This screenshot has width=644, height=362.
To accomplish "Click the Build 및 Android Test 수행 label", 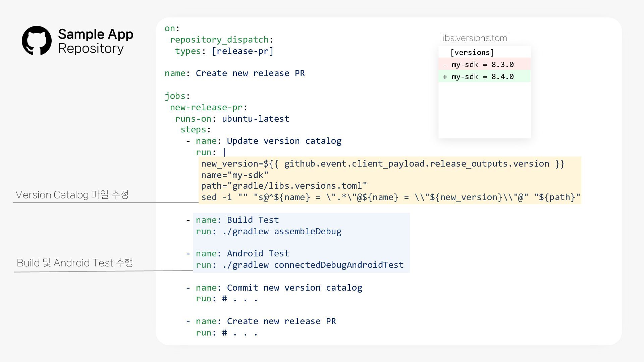I will coord(75,263).
